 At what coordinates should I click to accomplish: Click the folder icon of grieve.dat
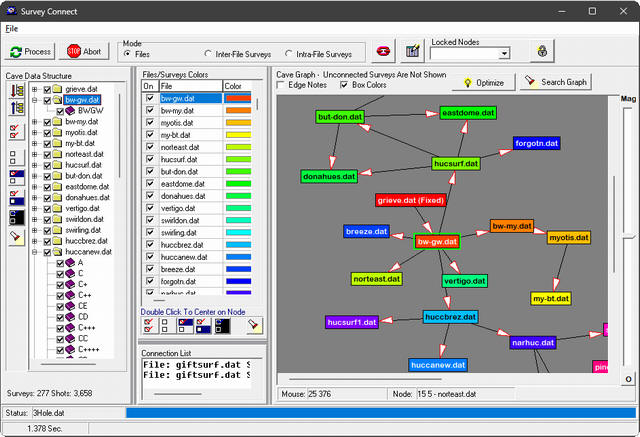(57, 89)
